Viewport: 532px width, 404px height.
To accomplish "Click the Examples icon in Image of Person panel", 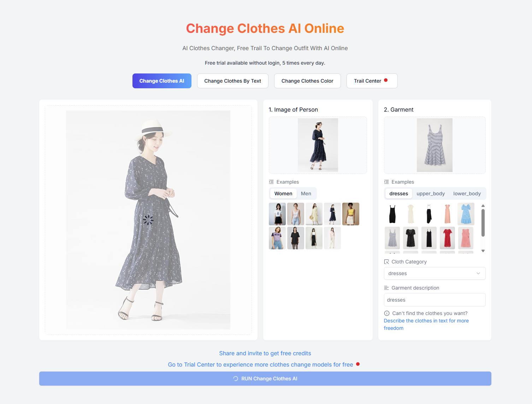I will pyautogui.click(x=271, y=182).
